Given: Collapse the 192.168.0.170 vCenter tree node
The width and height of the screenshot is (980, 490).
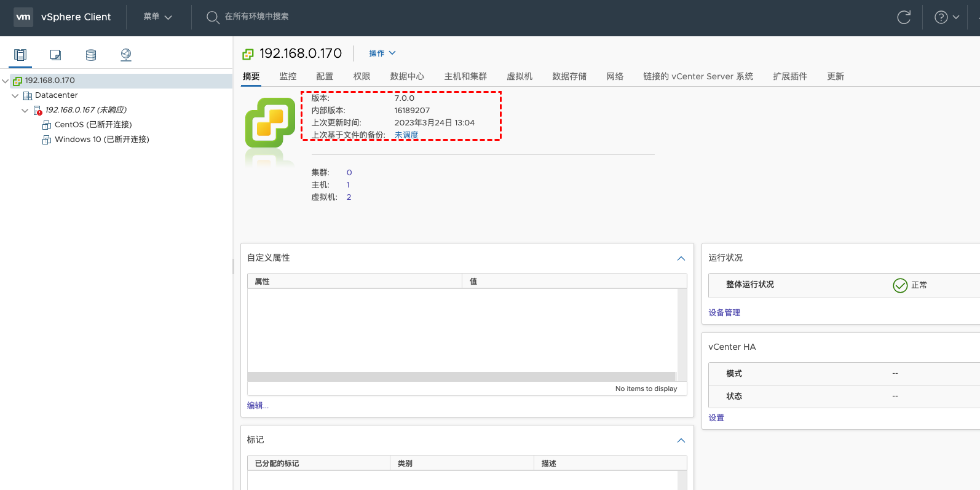Looking at the screenshot, I should coord(6,81).
